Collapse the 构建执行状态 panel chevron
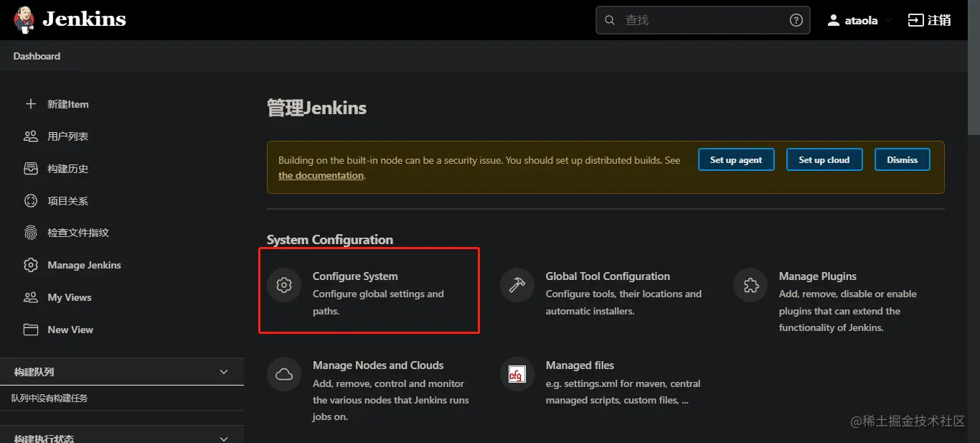 coord(224,439)
